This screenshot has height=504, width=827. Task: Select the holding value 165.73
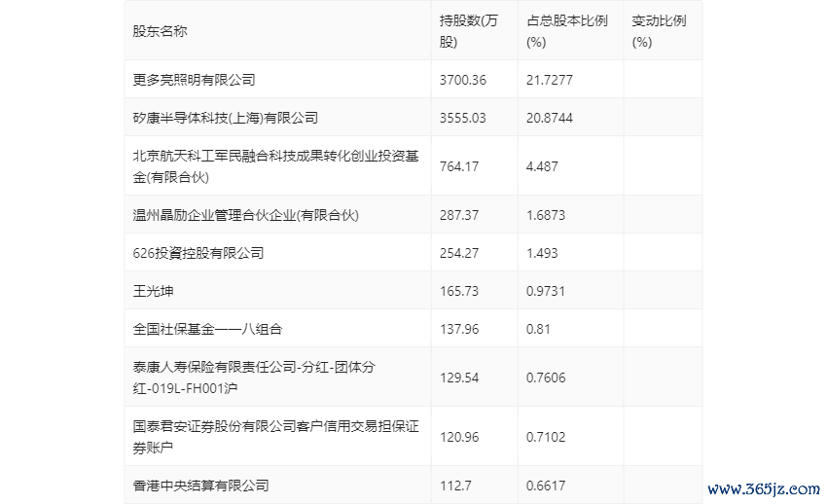coord(459,291)
